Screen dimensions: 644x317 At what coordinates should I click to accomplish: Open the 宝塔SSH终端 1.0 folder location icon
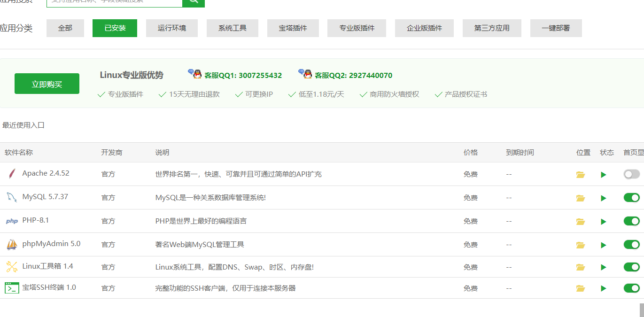[581, 288]
